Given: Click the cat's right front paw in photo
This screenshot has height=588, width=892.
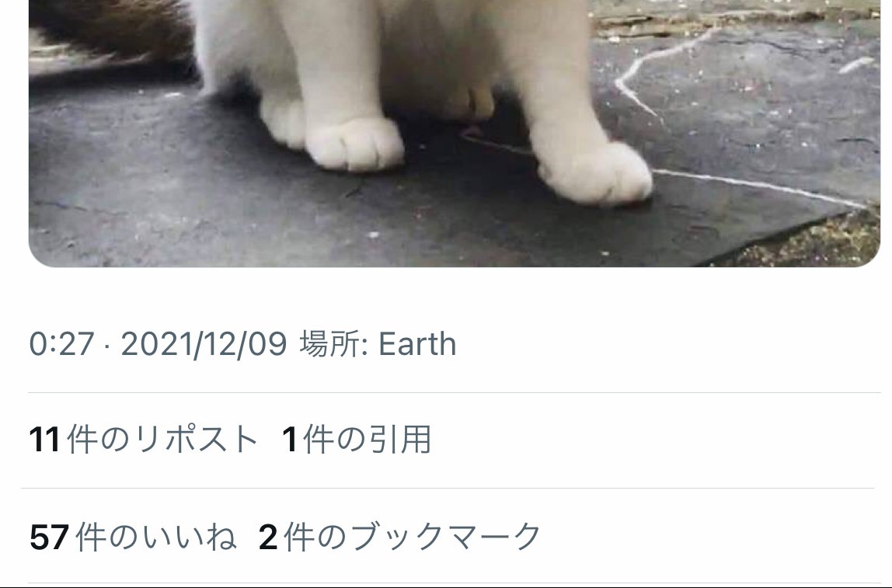Looking at the screenshot, I should pos(354,143).
